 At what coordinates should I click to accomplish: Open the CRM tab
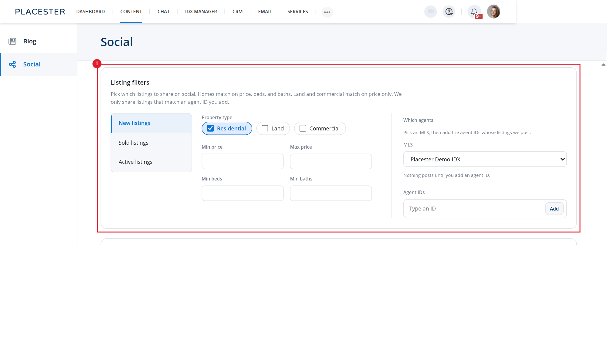point(237,12)
